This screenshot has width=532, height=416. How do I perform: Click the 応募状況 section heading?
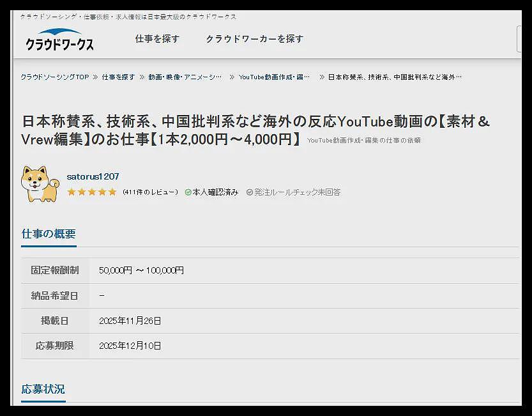coord(43,389)
